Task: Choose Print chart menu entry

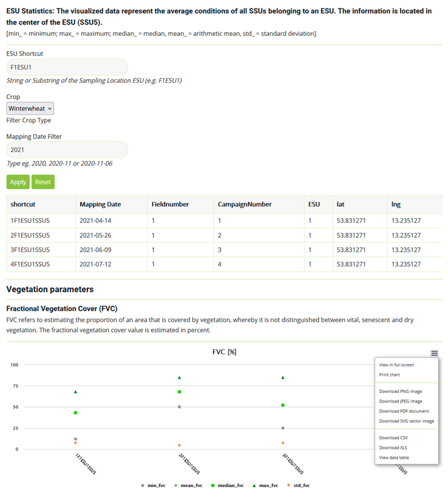Action: [389, 375]
